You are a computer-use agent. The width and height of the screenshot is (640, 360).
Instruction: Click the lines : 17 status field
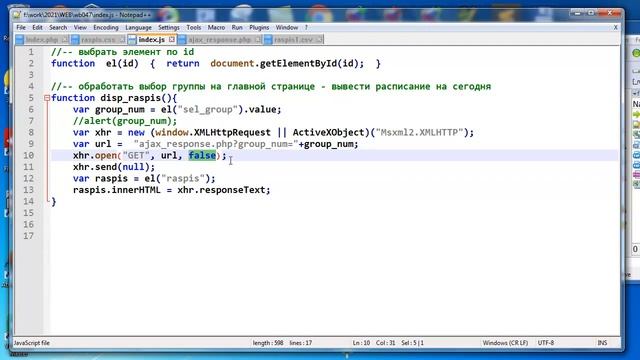click(300, 343)
